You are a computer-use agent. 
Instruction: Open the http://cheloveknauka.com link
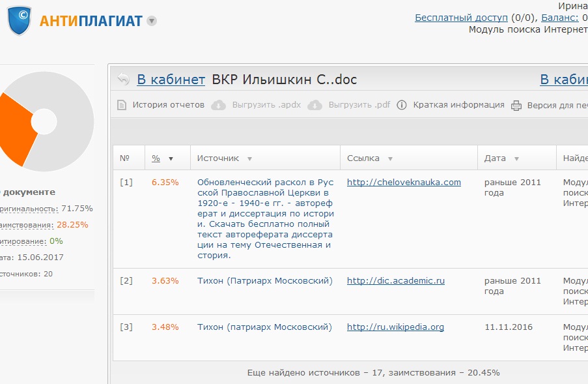pyautogui.click(x=404, y=183)
